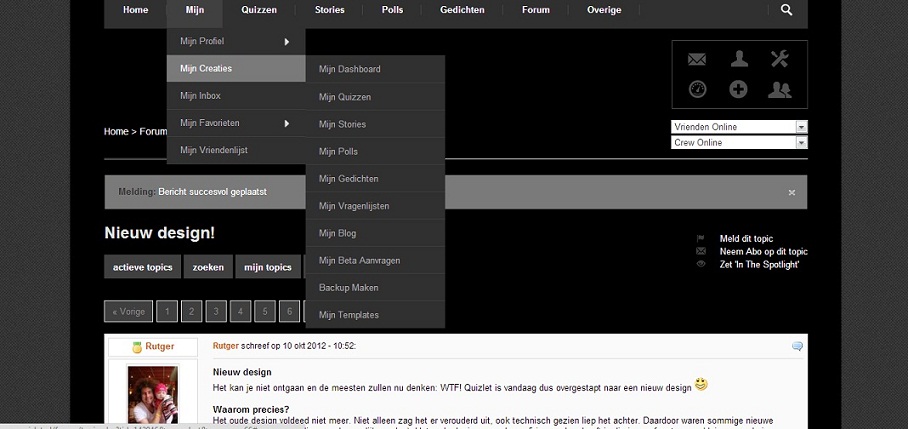
Task: Select Mijn Quizzen submenu item
Action: [375, 97]
